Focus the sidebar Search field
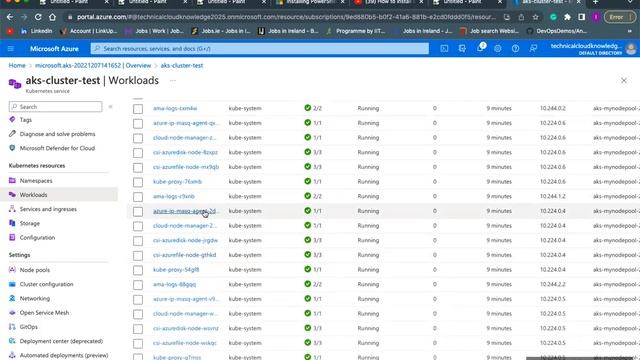This screenshot has height=360, width=640. [56, 107]
